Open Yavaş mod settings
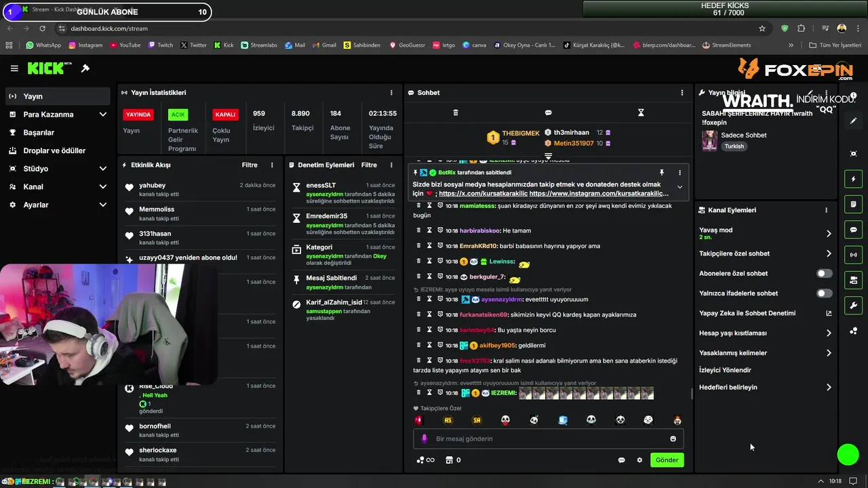The height and width of the screenshot is (488, 868). point(765,233)
